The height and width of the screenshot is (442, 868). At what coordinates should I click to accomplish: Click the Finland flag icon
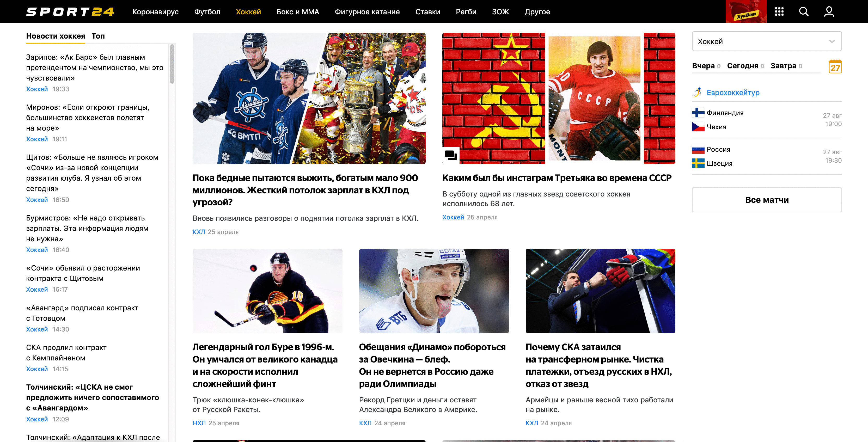pyautogui.click(x=698, y=113)
